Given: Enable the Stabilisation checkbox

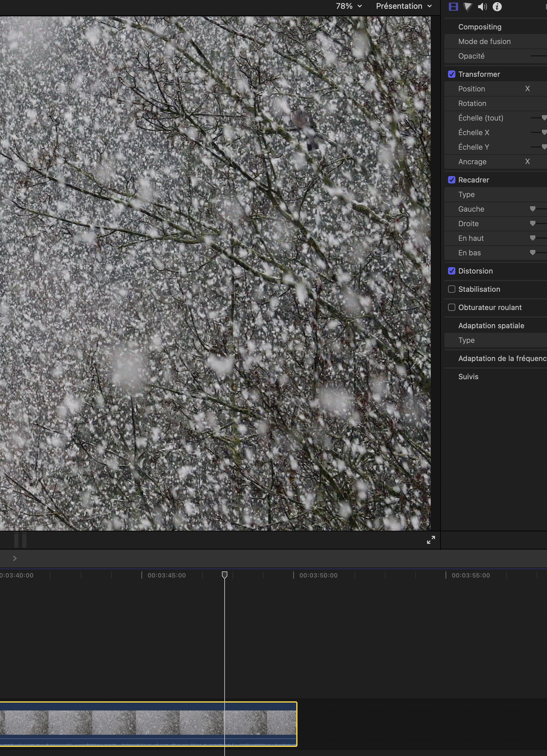Looking at the screenshot, I should (x=451, y=289).
